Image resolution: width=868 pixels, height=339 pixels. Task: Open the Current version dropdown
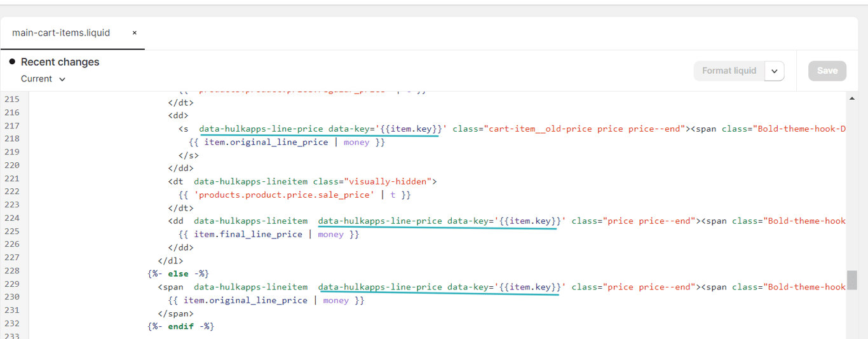point(43,79)
